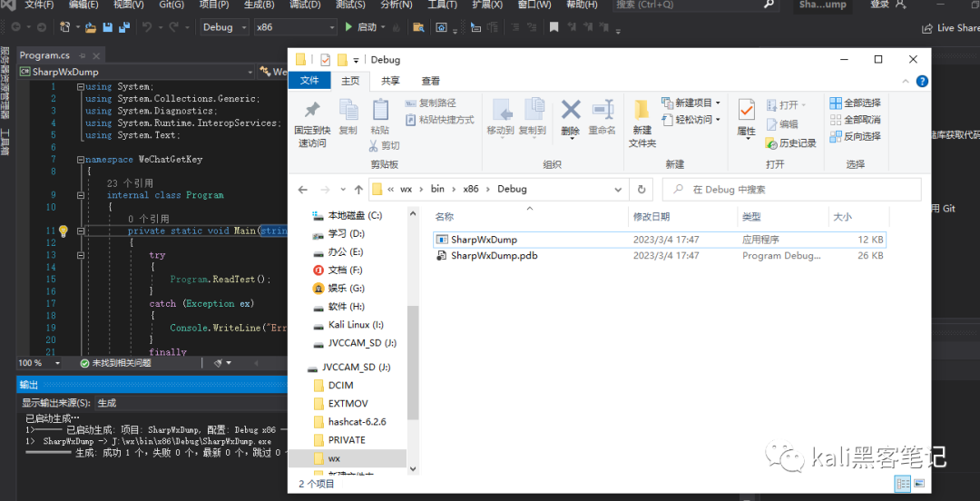Click the Properties icon in Explorer ribbon
The image size is (980, 501).
747,110
